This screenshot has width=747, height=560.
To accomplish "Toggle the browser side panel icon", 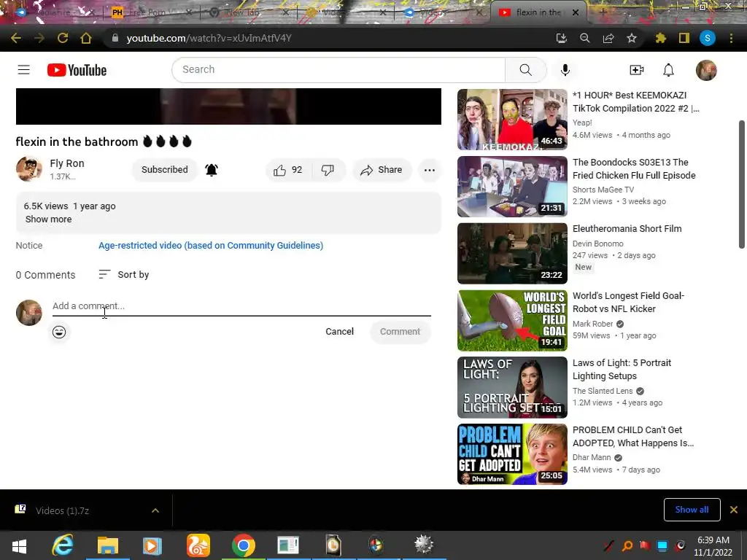I will (684, 38).
